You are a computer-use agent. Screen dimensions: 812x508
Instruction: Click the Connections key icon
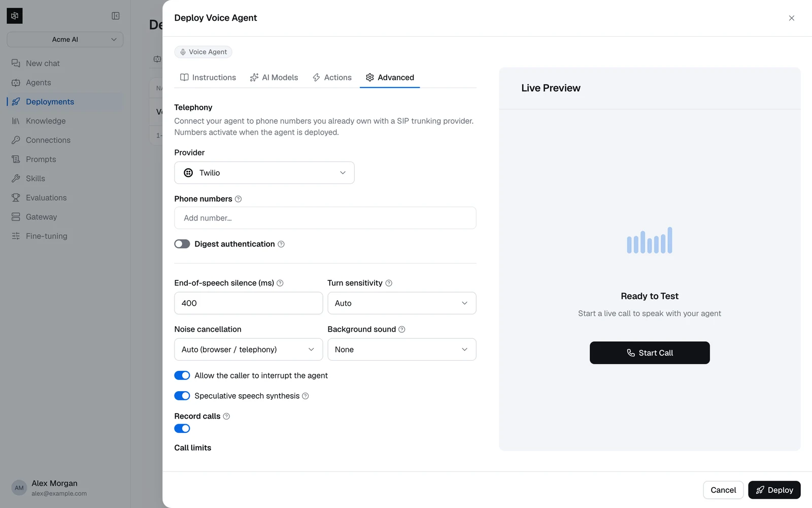tap(16, 140)
